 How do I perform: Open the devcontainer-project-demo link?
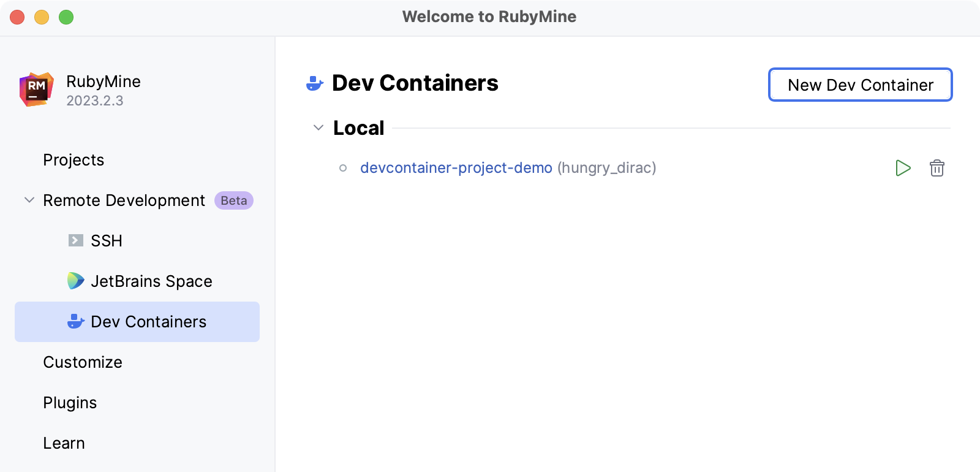coord(456,168)
